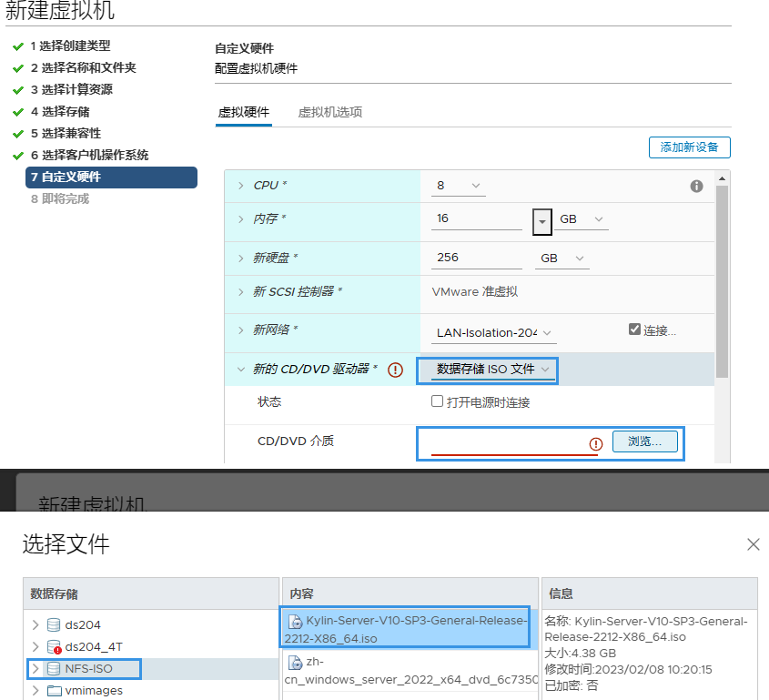This screenshot has width=769, height=700.
Task: Expand the New SCSI controller row
Action: click(x=241, y=292)
